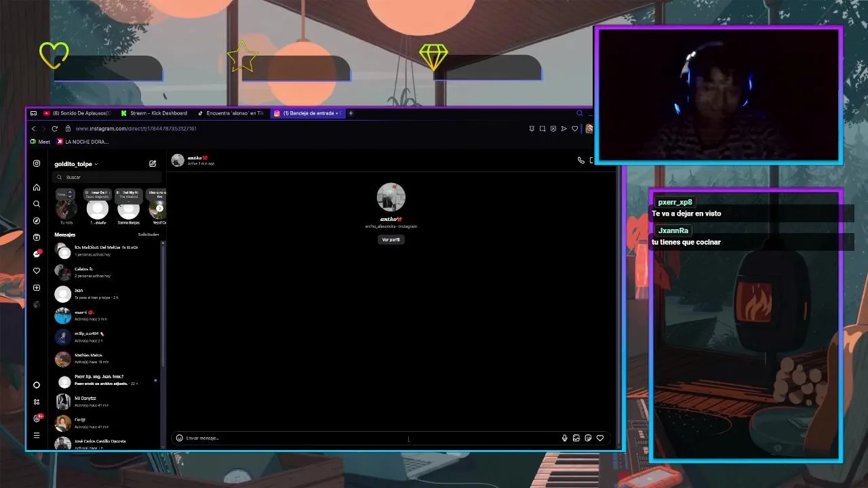Open the Jxan conversation
868x488 pixels.
[x=107, y=293]
